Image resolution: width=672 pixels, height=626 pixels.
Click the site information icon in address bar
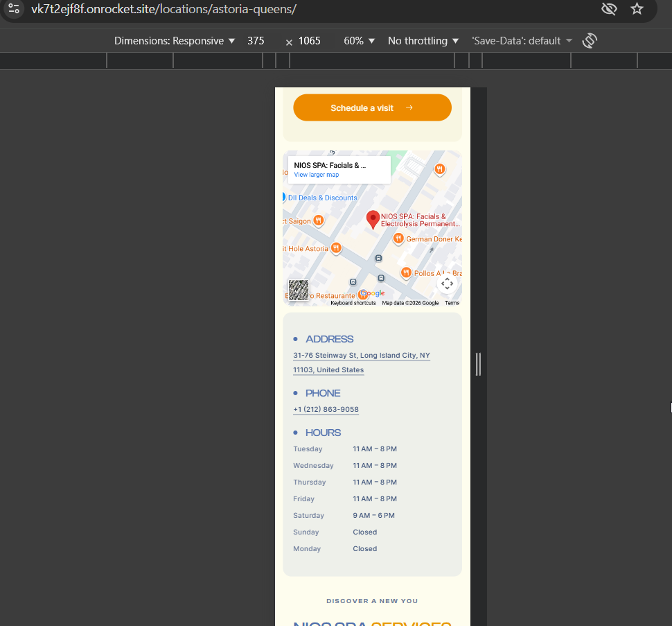(14, 8)
